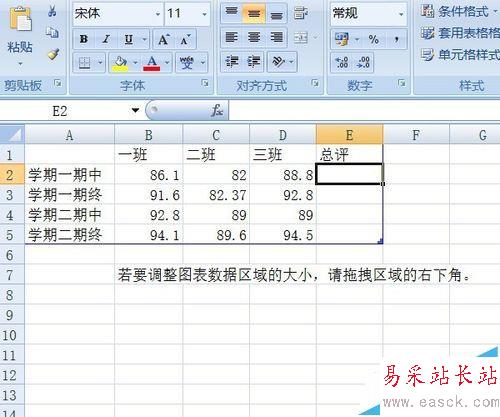
Task: Increase indent icon
Action: click(x=254, y=62)
